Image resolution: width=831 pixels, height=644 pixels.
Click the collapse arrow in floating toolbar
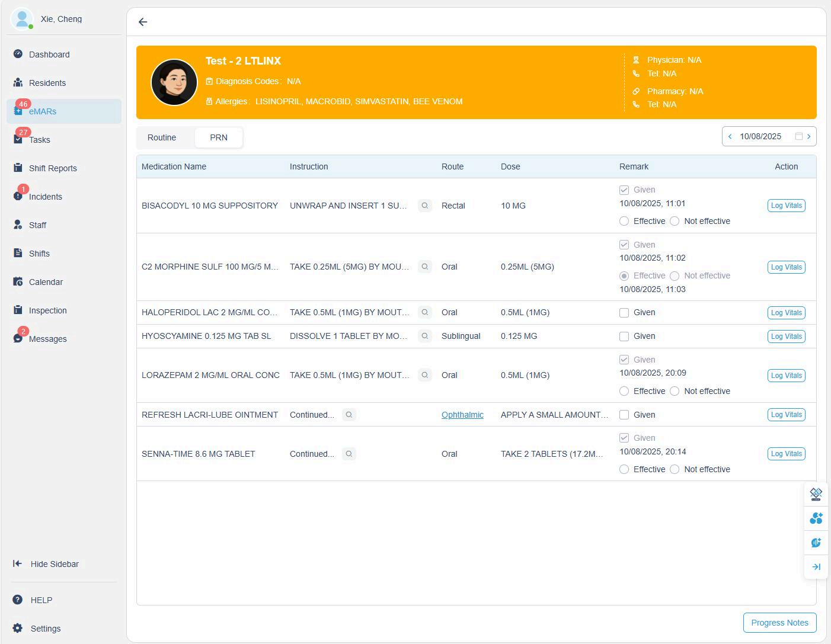816,567
